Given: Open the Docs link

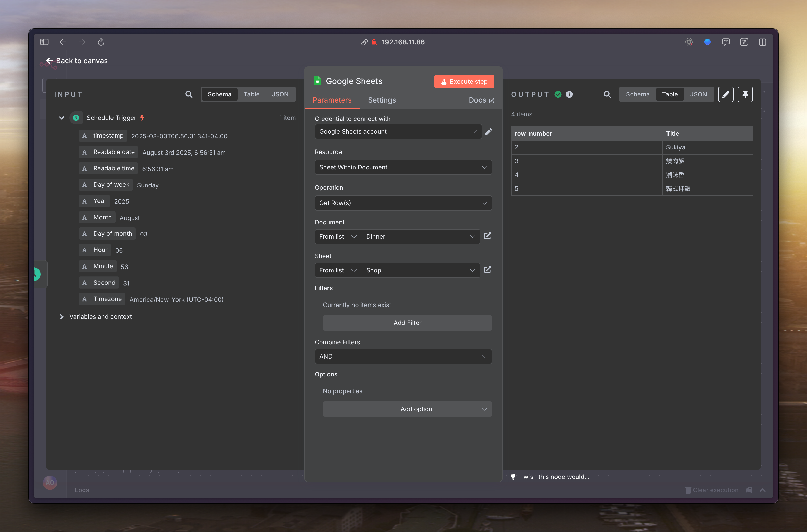Looking at the screenshot, I should (481, 100).
